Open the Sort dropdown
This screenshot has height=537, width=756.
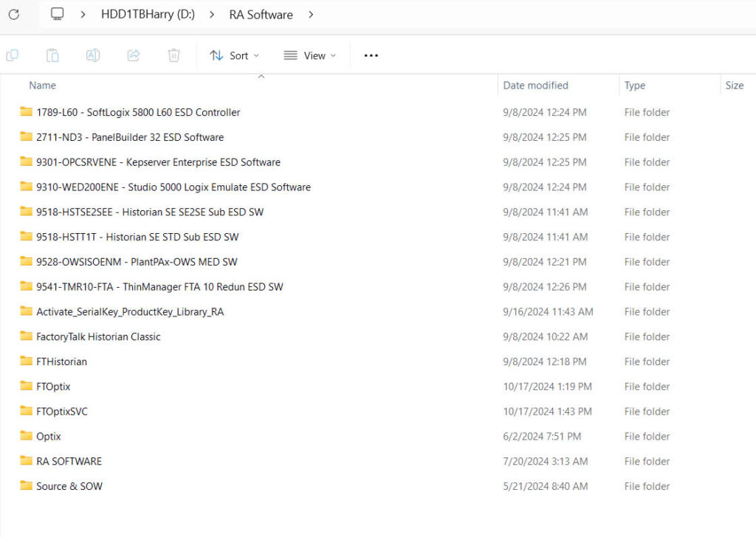pyautogui.click(x=234, y=55)
